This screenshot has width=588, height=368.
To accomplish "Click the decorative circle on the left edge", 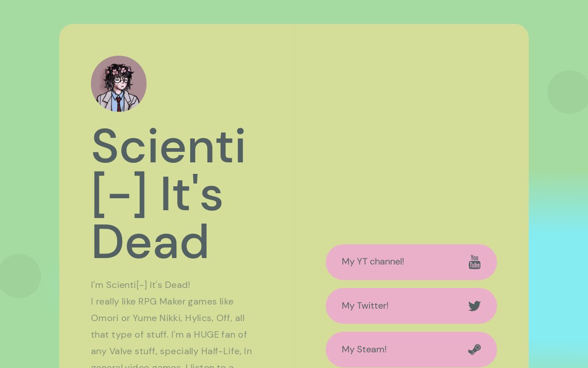I will click(x=19, y=276).
